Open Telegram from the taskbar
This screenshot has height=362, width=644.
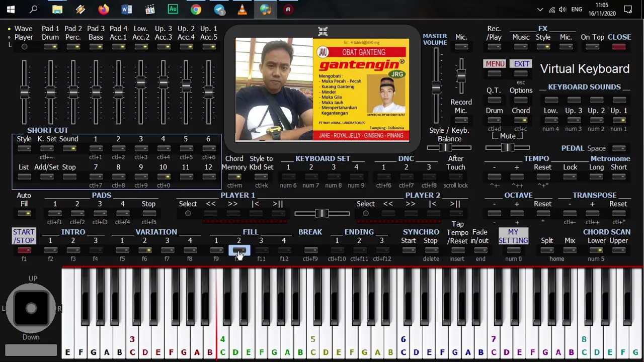pos(219,9)
